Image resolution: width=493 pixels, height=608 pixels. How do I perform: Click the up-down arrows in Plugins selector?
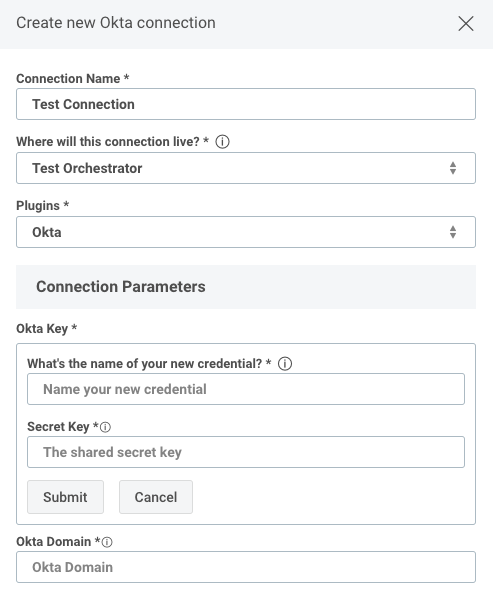click(453, 232)
